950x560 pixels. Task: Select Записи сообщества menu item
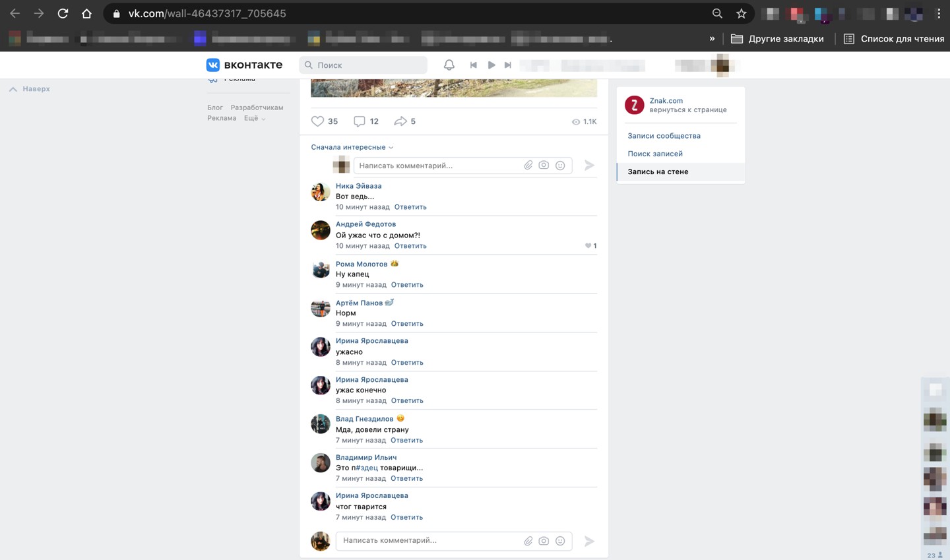click(664, 136)
